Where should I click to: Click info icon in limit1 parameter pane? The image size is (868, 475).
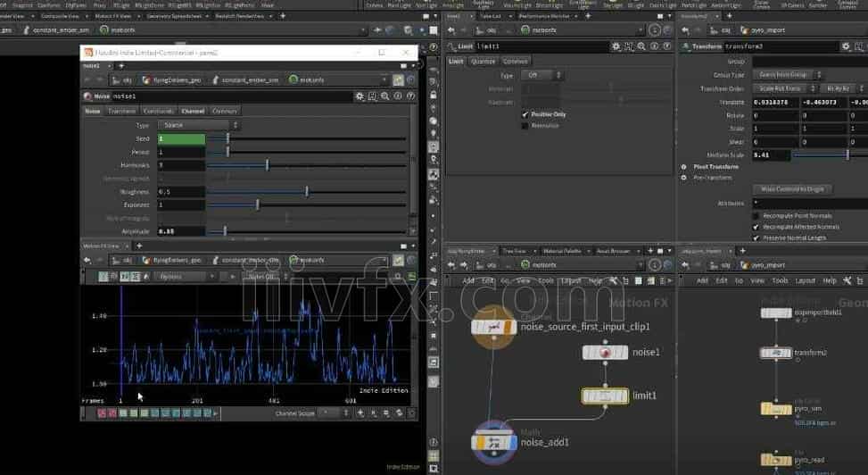654,46
